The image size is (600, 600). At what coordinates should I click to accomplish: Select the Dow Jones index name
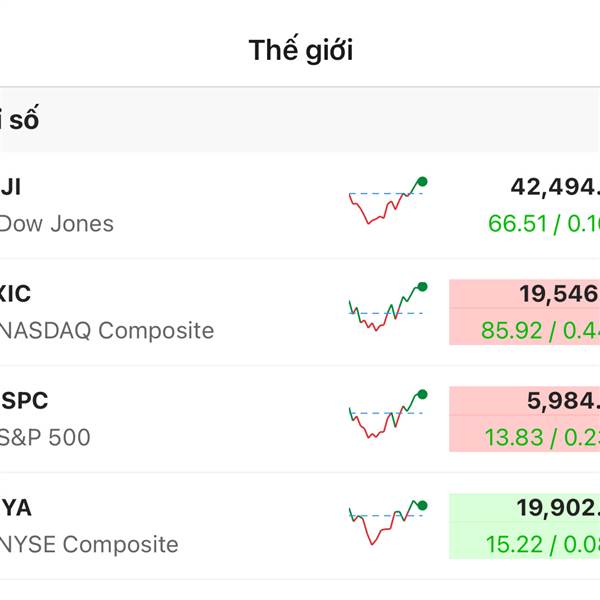click(x=57, y=223)
